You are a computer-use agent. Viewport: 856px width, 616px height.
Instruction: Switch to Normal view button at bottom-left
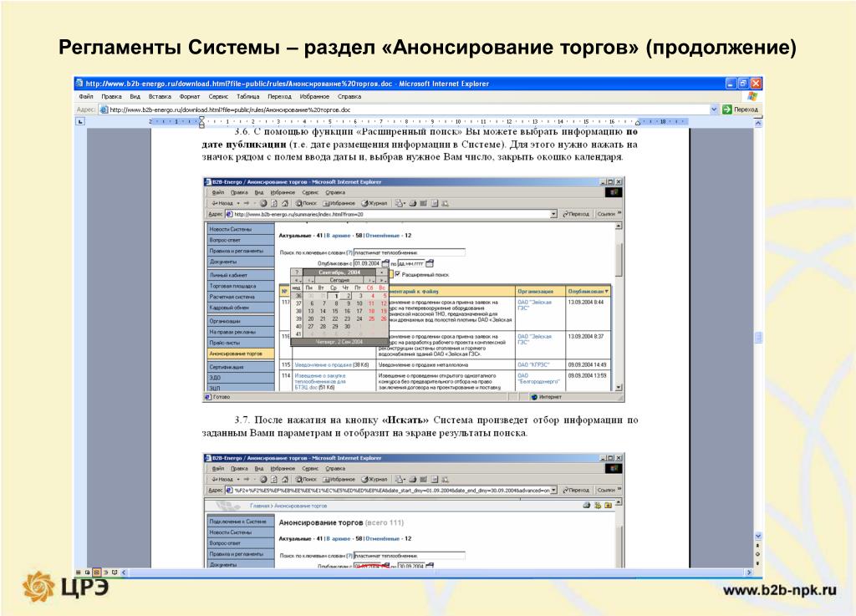tap(79, 573)
